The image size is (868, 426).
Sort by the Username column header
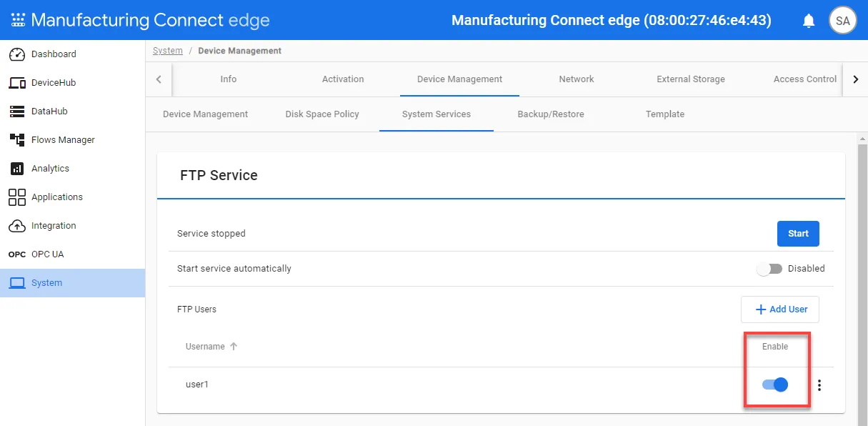205,347
